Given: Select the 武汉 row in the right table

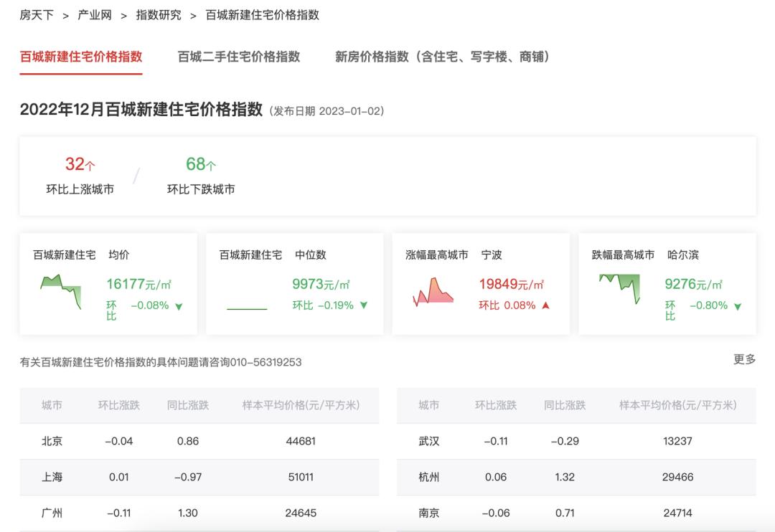Looking at the screenshot, I should pos(428,442).
